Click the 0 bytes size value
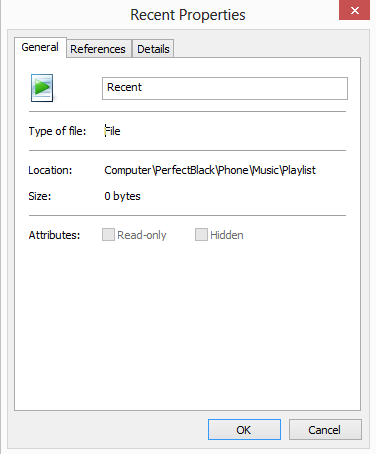 (x=122, y=196)
